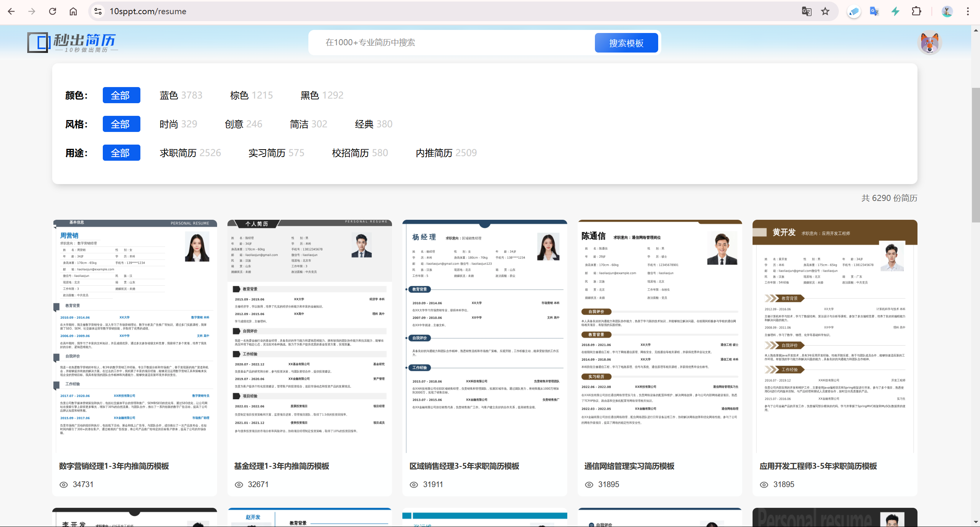This screenshot has width=980, height=527.
Task: Open the Extensions puzzle piece menu
Action: tap(916, 12)
